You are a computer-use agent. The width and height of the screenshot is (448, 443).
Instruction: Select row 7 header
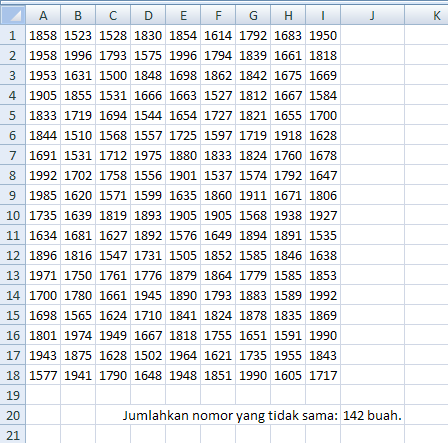click(x=13, y=155)
